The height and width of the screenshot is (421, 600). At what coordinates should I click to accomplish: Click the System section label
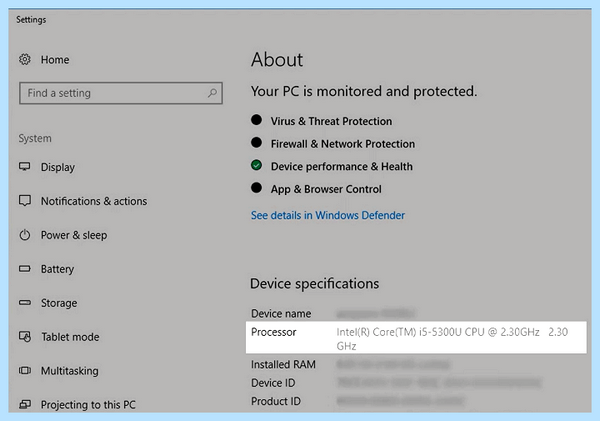click(35, 139)
